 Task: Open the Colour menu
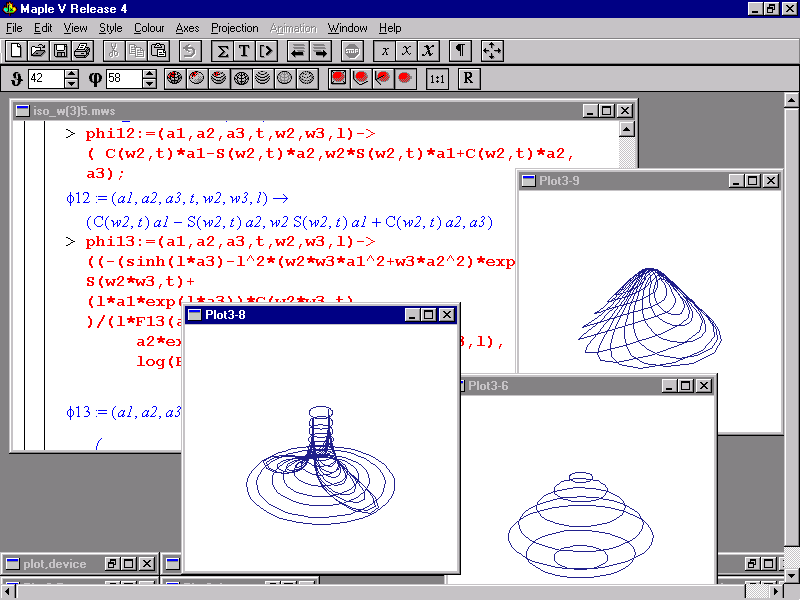pos(149,28)
